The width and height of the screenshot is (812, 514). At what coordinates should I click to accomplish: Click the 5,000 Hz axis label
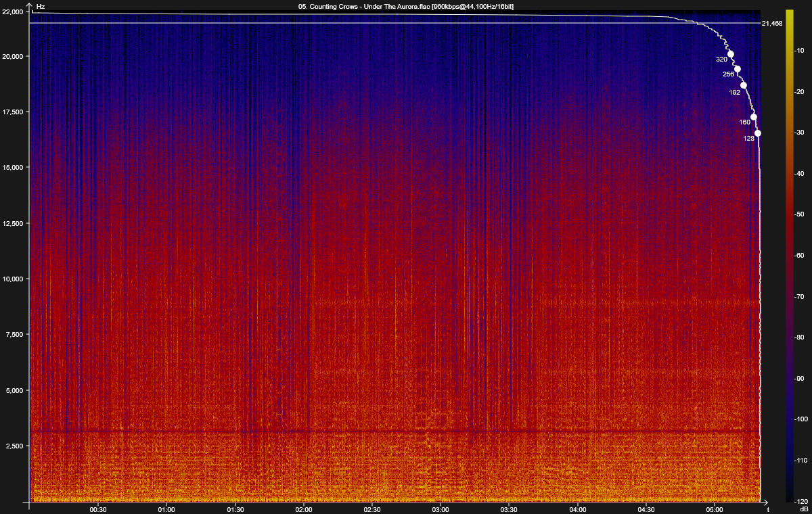pyautogui.click(x=15, y=390)
